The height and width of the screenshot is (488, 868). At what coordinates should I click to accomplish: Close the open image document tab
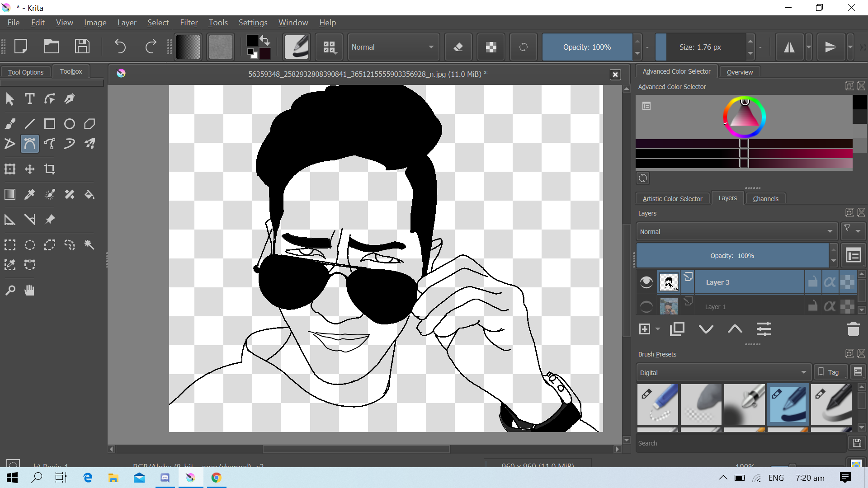point(615,75)
